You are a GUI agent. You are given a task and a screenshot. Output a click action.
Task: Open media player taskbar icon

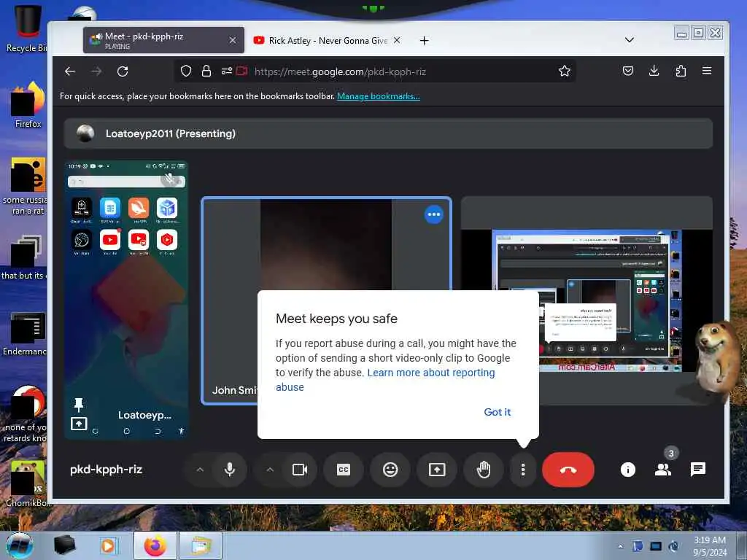click(x=108, y=545)
